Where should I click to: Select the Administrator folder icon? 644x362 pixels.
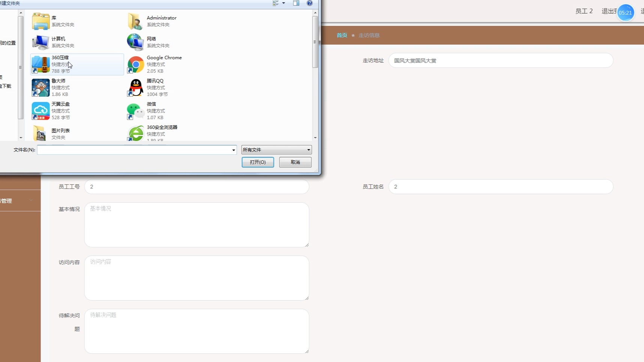[135, 21]
